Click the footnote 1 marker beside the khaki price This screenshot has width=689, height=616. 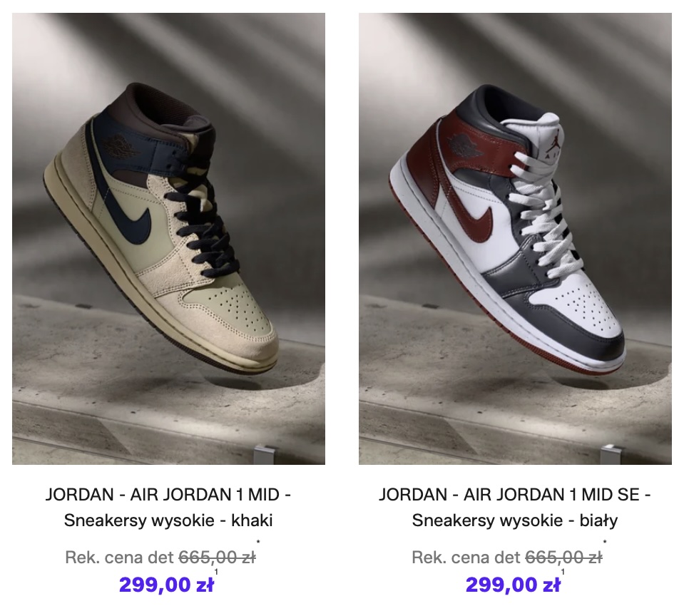pyautogui.click(x=217, y=572)
